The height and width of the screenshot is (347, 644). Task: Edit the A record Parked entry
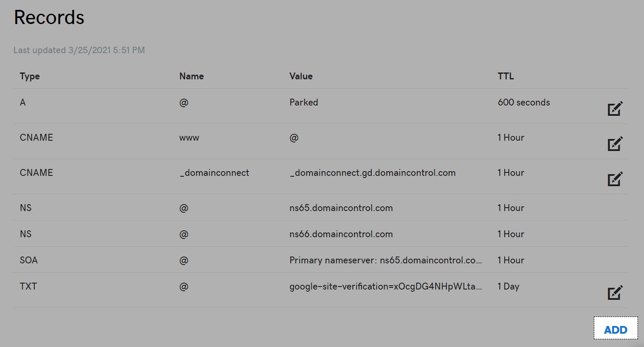(x=615, y=109)
